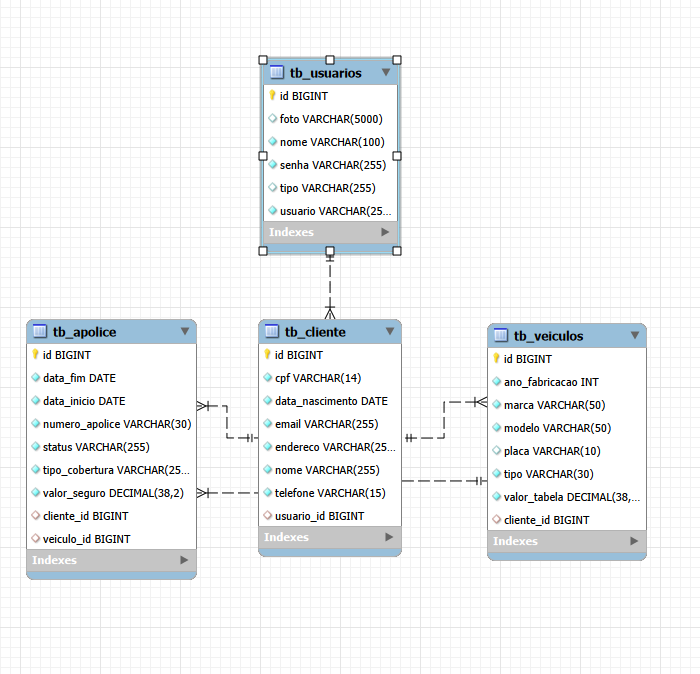Select nome VARCHAR(255) column in tb_cliente

point(330,470)
